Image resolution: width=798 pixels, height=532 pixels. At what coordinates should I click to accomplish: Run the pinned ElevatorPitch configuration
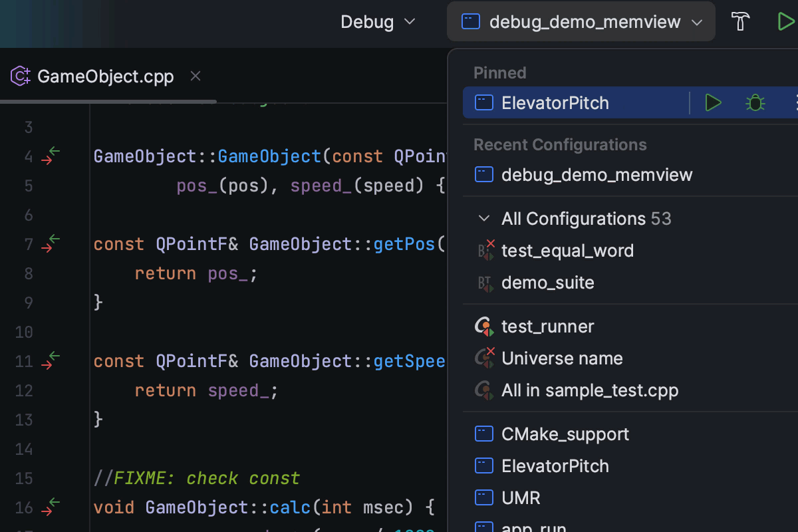tap(713, 103)
